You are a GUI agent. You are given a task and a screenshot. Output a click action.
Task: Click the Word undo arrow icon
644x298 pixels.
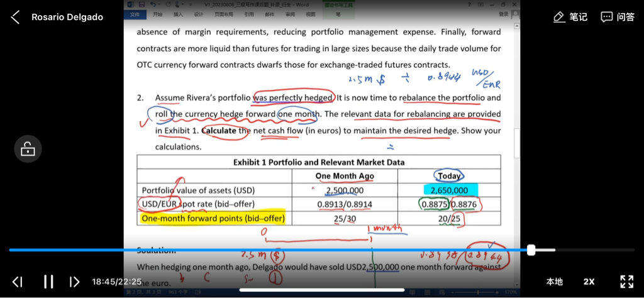153,4
